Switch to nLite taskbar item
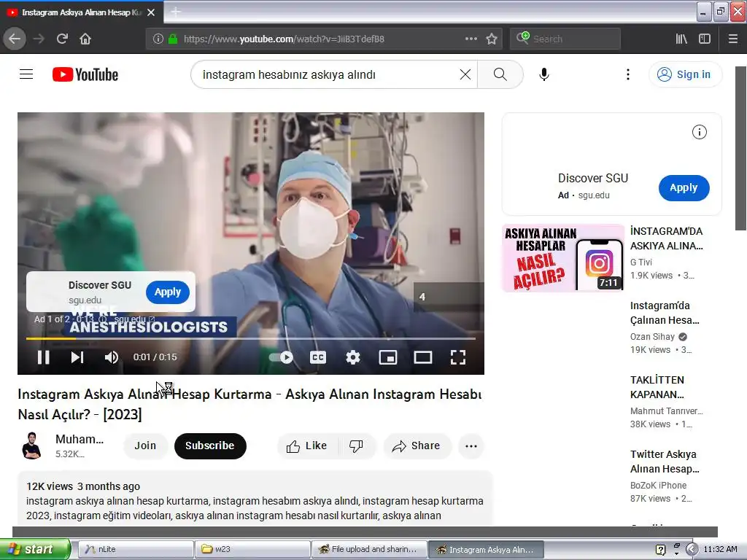 click(x=135, y=549)
